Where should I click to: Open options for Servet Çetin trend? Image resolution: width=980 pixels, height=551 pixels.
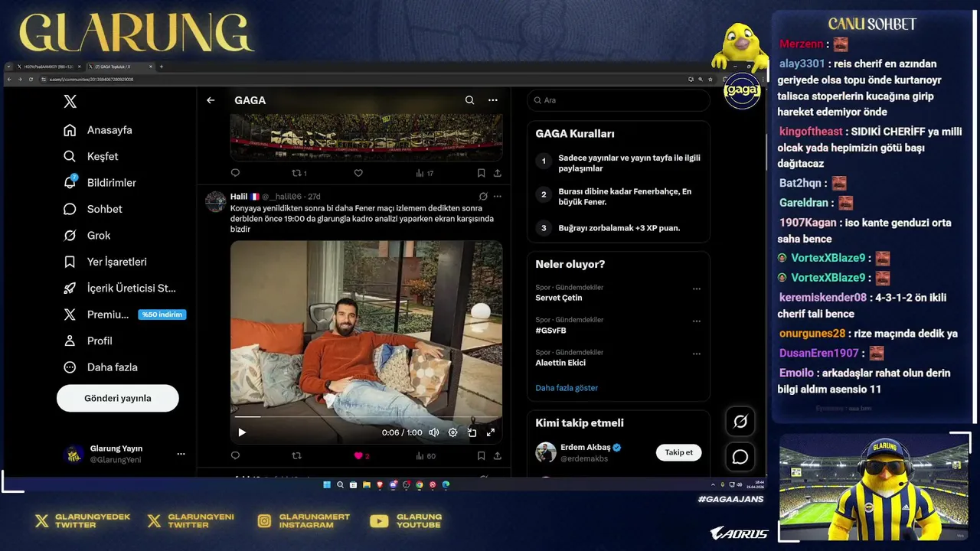point(697,289)
